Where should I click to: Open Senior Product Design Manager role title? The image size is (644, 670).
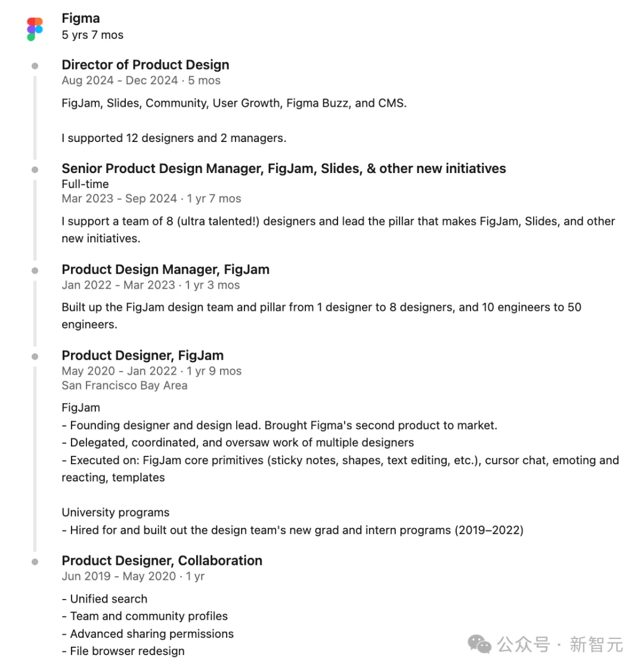[284, 168]
